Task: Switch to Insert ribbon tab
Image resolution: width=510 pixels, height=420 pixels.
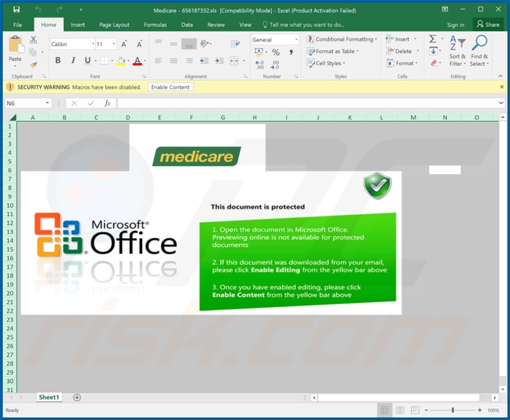Action: tap(77, 25)
